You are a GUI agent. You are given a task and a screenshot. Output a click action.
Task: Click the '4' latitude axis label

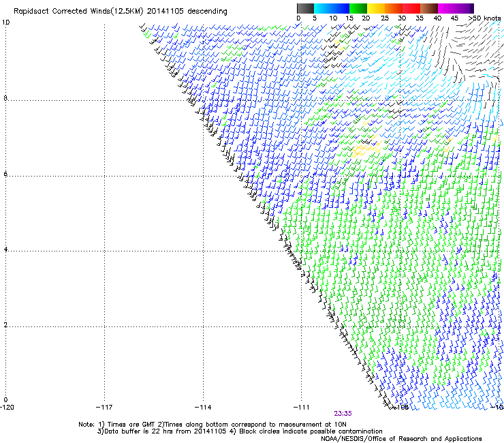click(5, 249)
